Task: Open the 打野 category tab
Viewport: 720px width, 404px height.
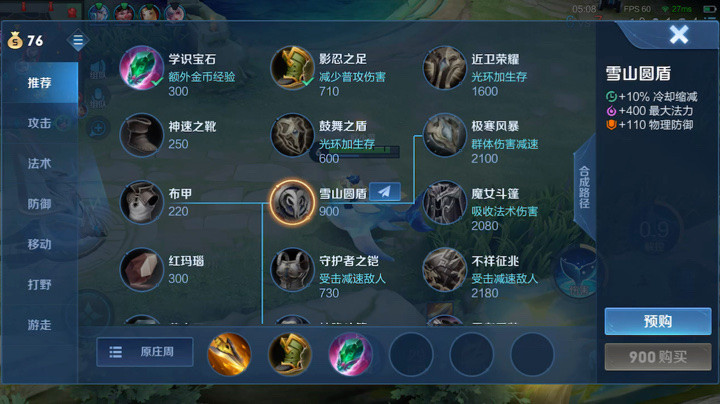Action: [39, 285]
